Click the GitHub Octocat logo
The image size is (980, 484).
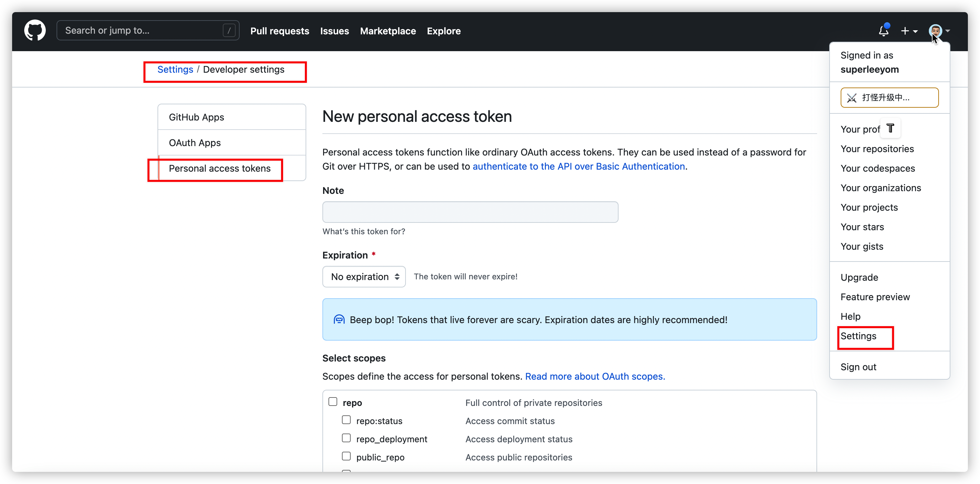[x=35, y=30]
